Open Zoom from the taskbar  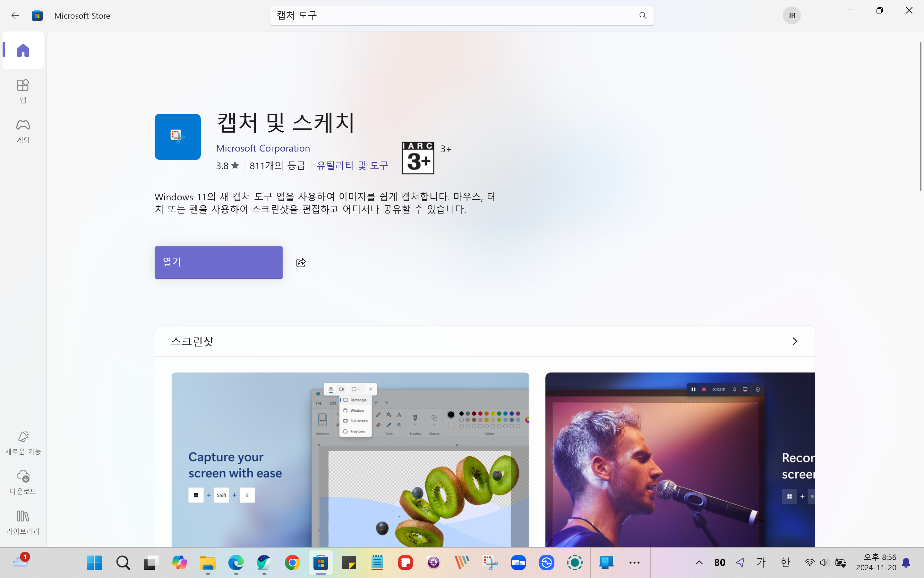pyautogui.click(x=518, y=563)
